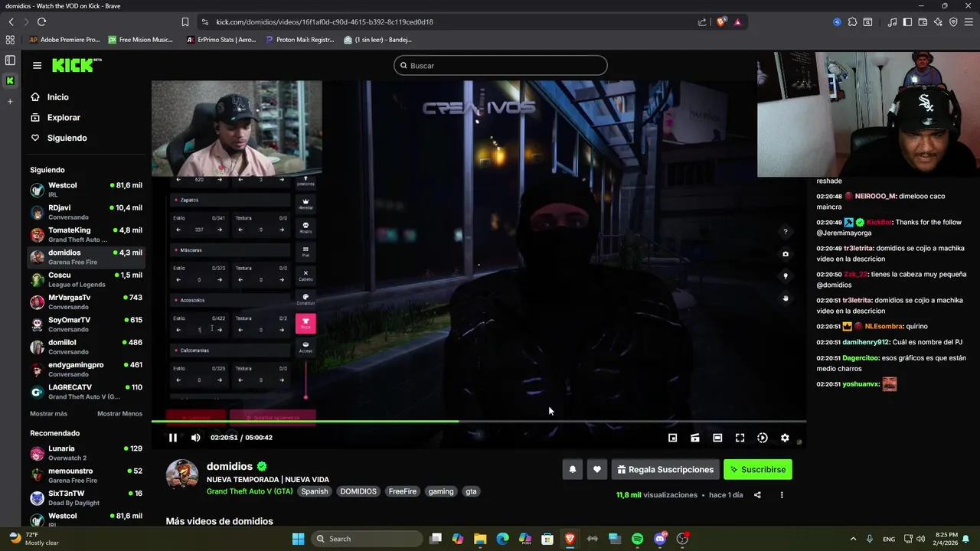This screenshot has height=551, width=980.
Task: Open the recommended channel memounstro
Action: [x=86, y=475]
